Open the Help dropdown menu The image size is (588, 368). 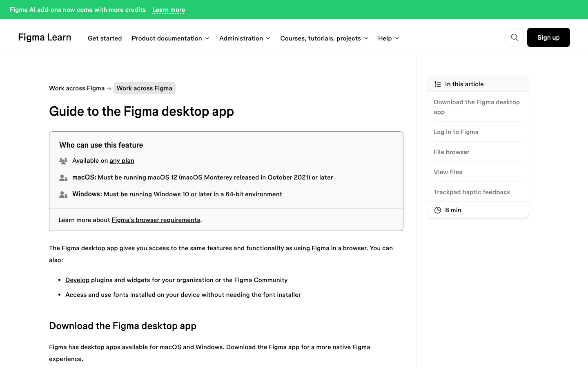[x=388, y=38]
